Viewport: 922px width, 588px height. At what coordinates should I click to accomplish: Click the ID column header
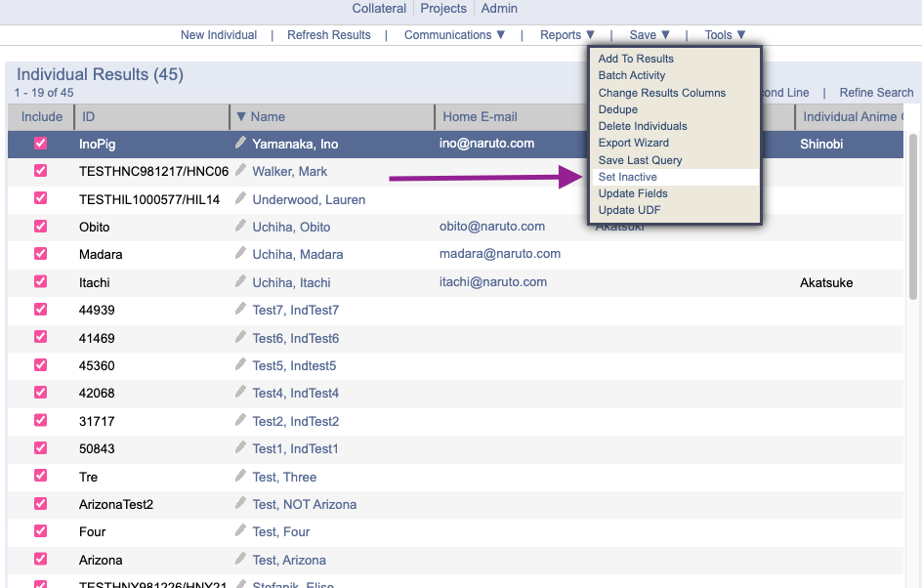coord(151,117)
